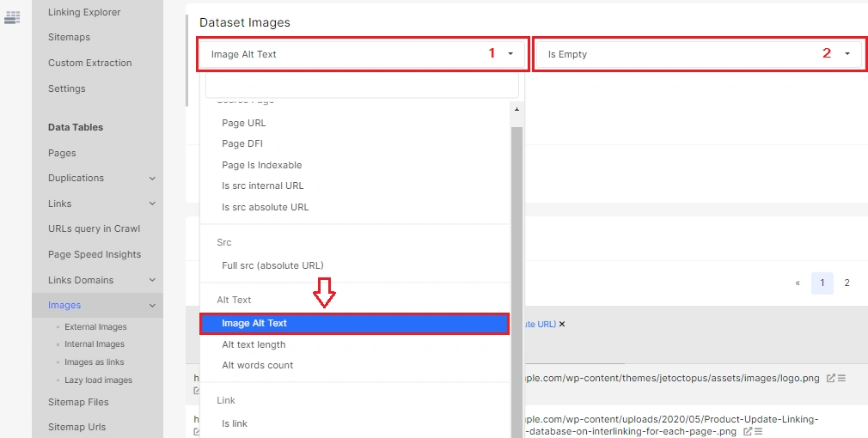
Task: Open Internal Images sub-item
Action: 95,344
